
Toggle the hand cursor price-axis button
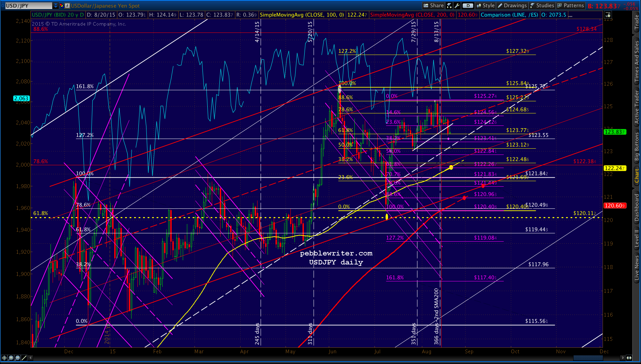coord(608,15)
